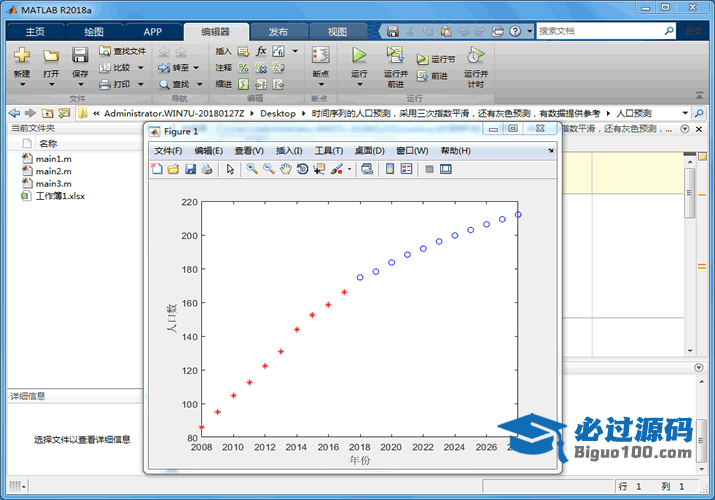Viewport: 715px width, 500px height.
Task: Click the 前进 (Advance) button
Action: [x=432, y=76]
